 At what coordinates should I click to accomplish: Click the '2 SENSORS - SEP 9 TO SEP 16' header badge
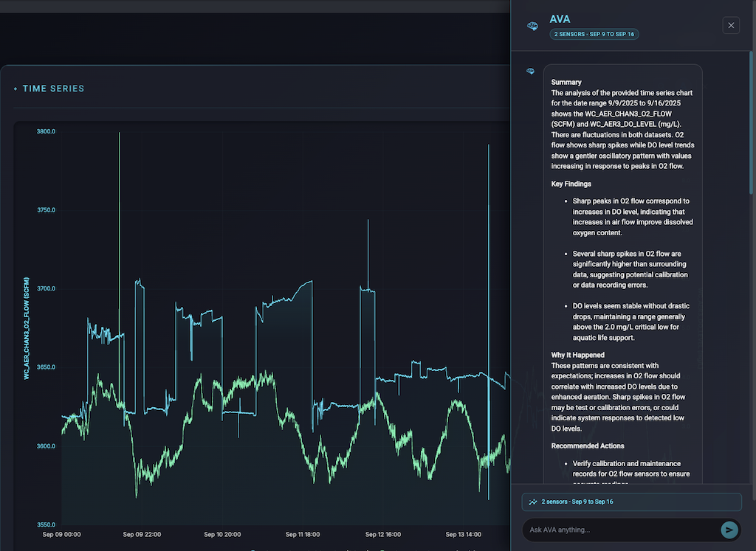tap(594, 34)
